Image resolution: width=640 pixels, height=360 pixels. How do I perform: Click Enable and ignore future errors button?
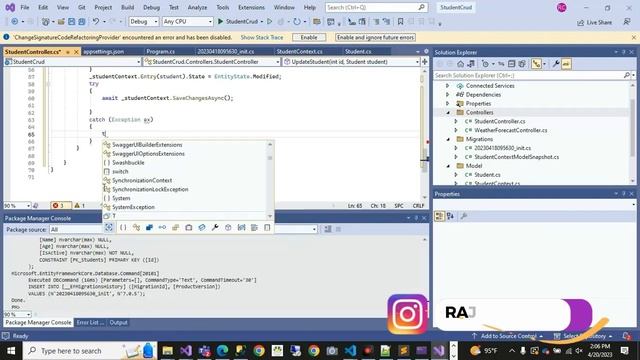tap(375, 37)
